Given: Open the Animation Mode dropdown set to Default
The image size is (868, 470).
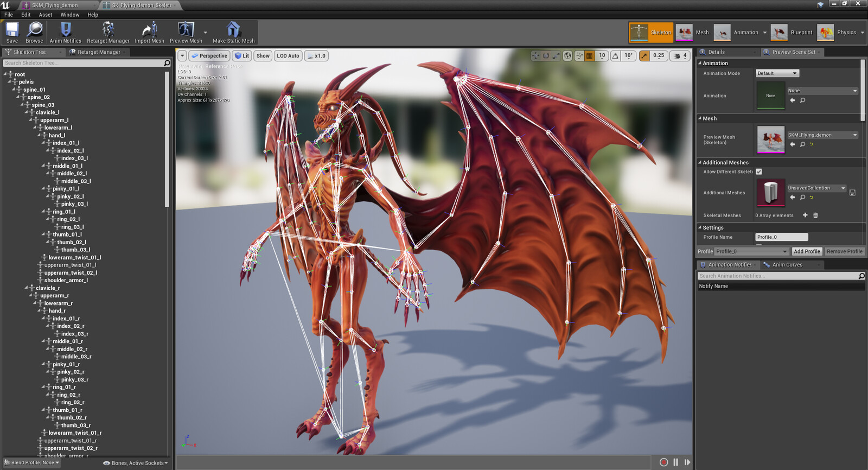Looking at the screenshot, I should pos(777,73).
